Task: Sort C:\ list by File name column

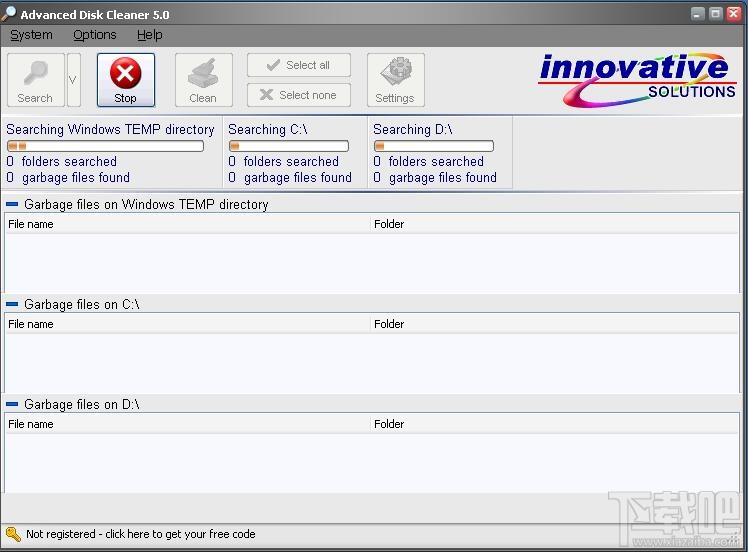Action: coord(187,324)
